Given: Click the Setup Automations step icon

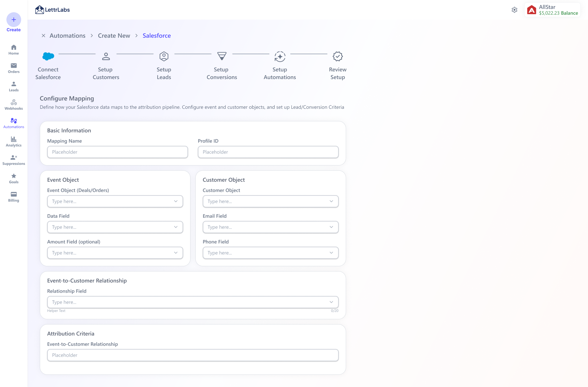Looking at the screenshot, I should point(280,56).
